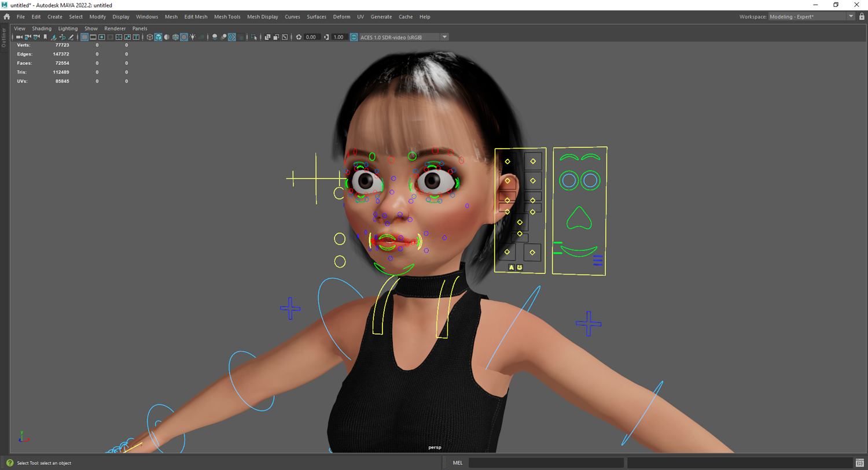Open the Lighting panel menu
This screenshot has width=868, height=470.
[x=68, y=28]
